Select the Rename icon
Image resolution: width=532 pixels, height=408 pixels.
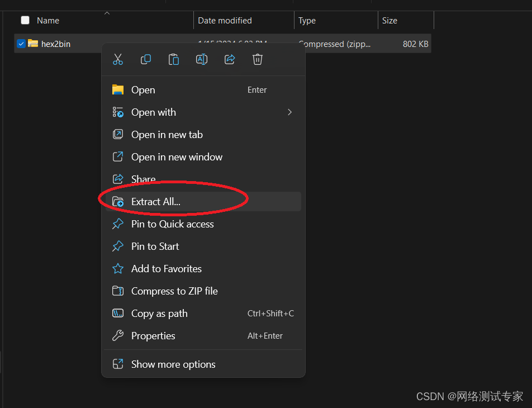202,59
